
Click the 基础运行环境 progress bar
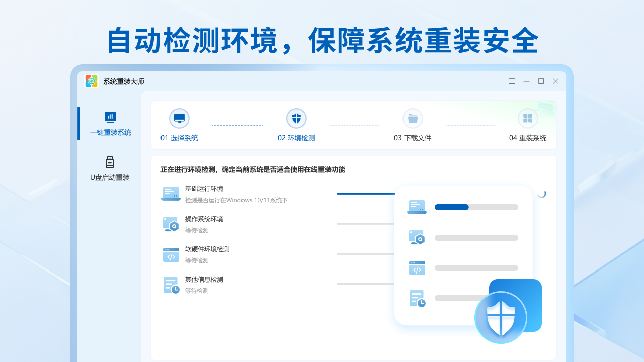[366, 193]
